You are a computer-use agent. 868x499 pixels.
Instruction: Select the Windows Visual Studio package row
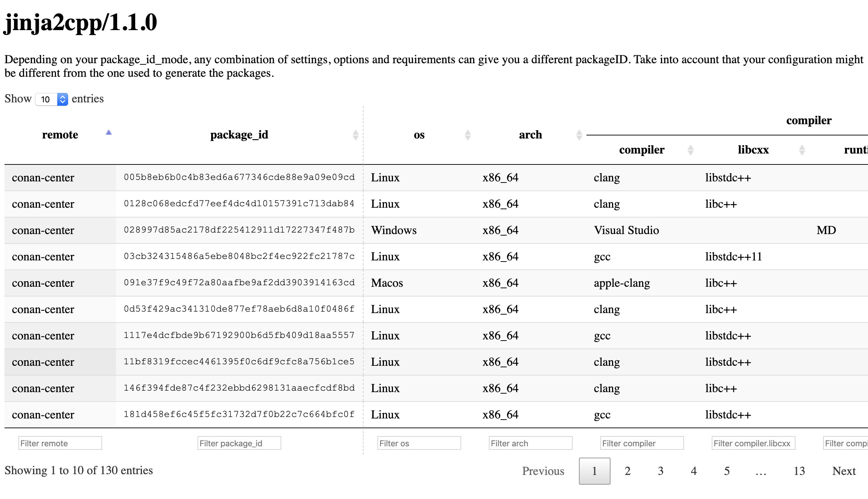click(394, 230)
